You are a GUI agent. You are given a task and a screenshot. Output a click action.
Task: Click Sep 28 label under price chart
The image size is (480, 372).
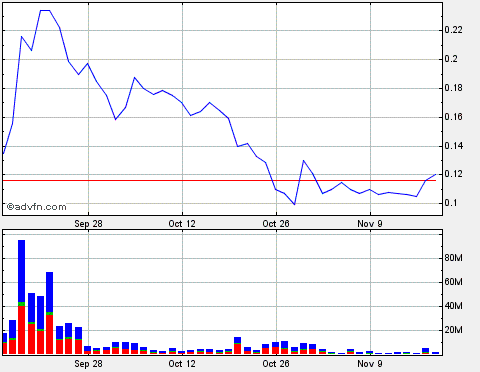88,224
